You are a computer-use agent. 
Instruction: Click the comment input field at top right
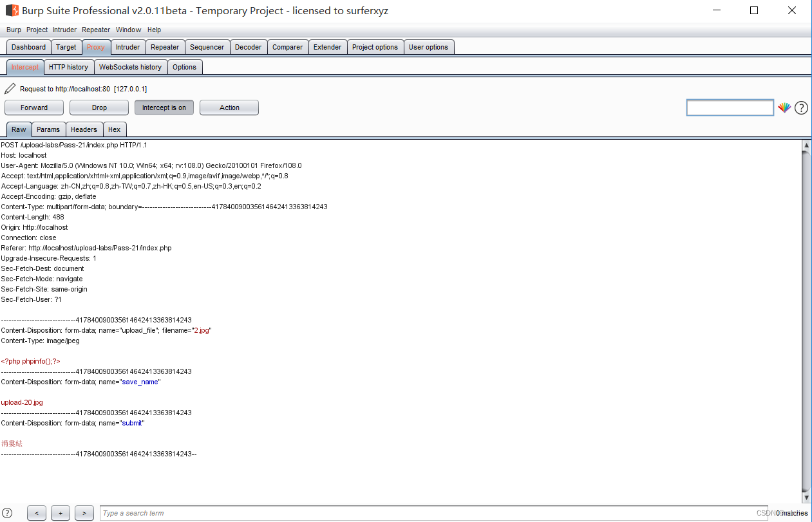click(x=730, y=107)
